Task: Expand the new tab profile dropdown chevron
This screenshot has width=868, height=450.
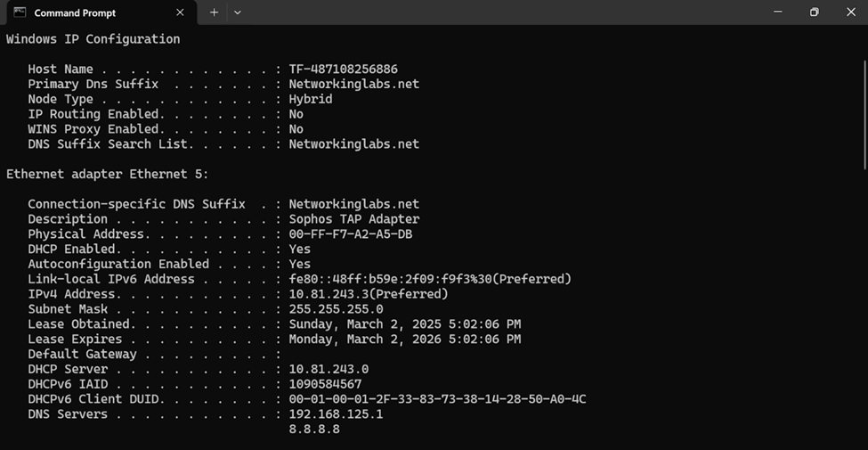Action: tap(238, 12)
